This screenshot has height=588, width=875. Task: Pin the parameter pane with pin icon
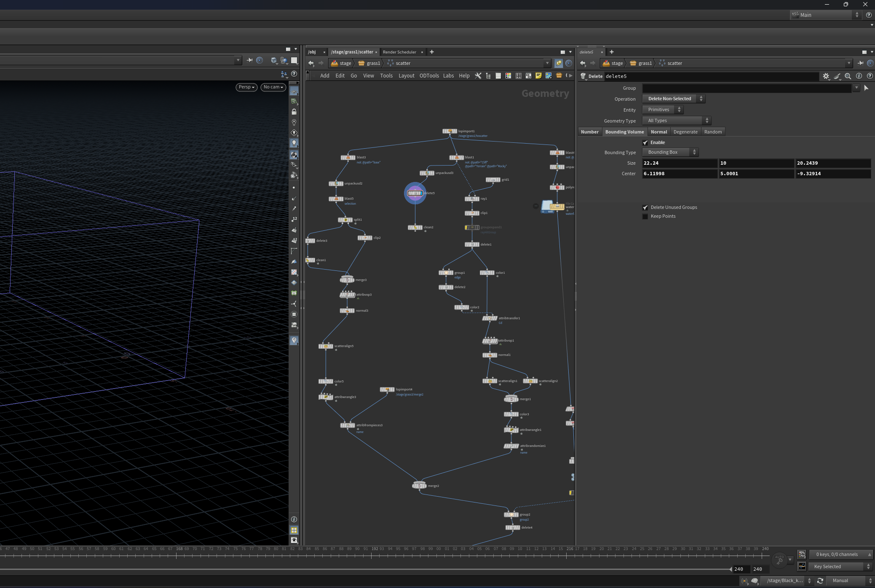(x=860, y=63)
